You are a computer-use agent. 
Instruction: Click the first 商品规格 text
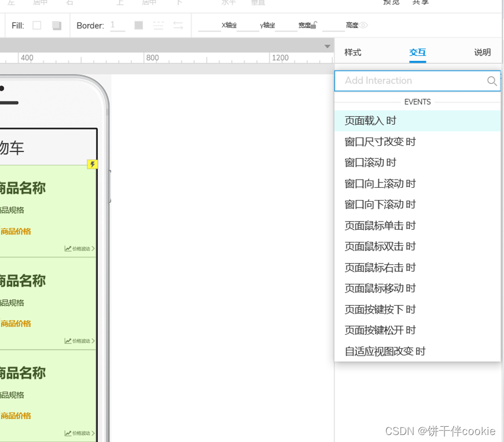click(12, 211)
